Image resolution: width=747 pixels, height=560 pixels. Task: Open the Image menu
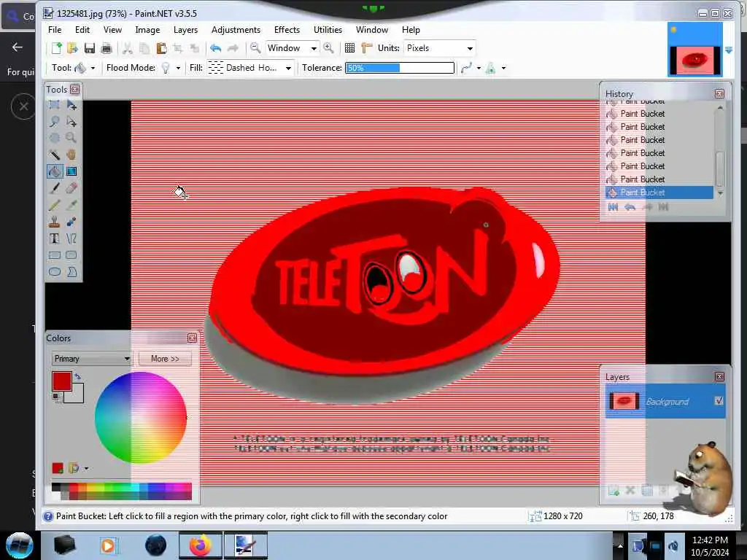coord(147,29)
